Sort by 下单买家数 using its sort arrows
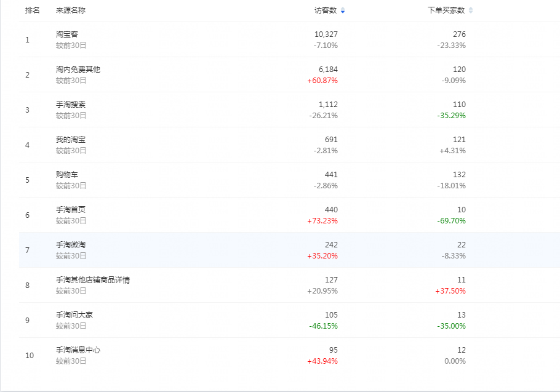This screenshot has width=560, height=392. [471, 10]
